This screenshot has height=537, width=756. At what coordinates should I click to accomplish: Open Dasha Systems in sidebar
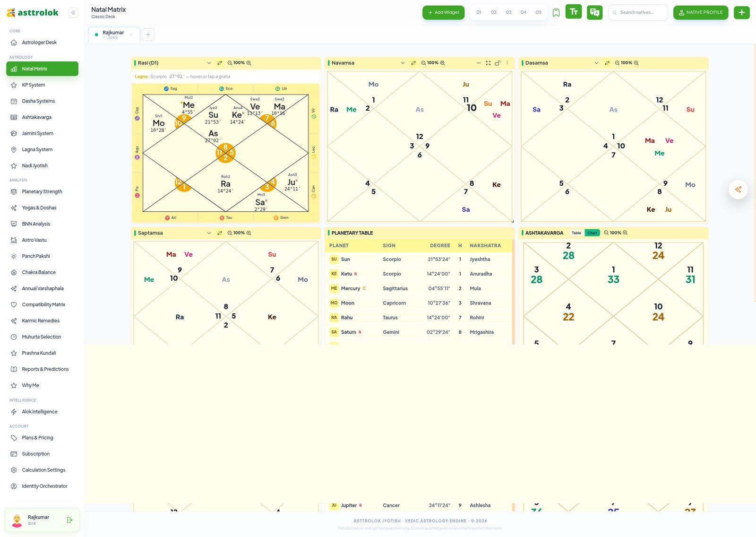42,101
